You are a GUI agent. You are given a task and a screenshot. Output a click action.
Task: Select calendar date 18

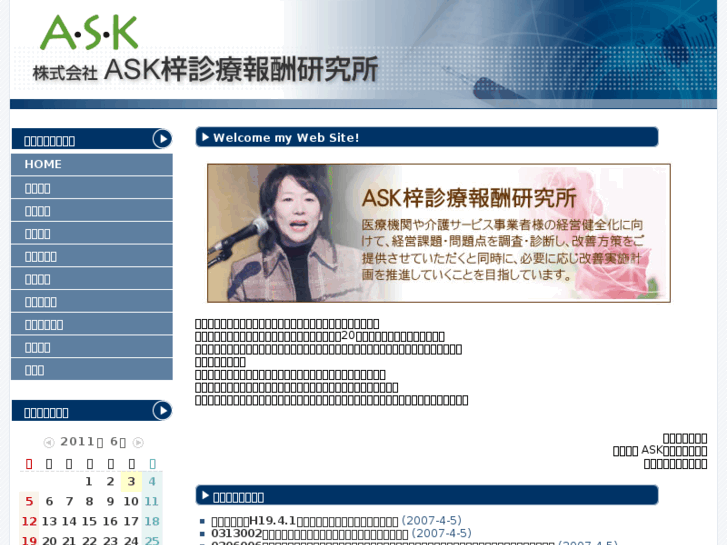click(152, 521)
